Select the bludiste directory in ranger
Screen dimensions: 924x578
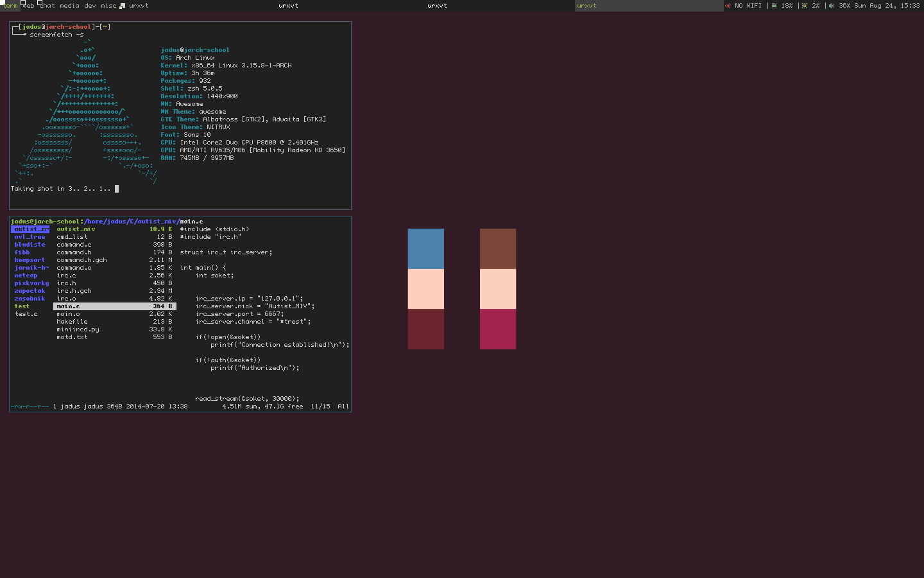tap(30, 245)
